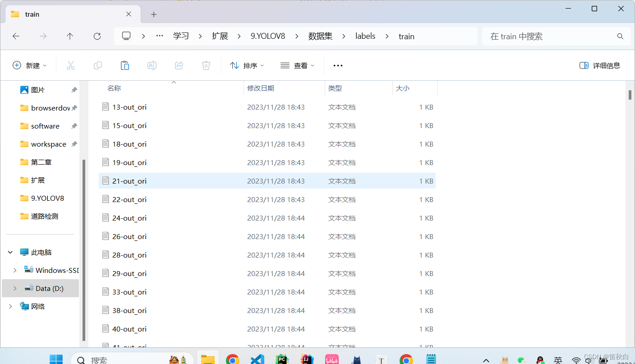Expand the chevron after 9.YOLOV8 breadcrumb

point(297,36)
